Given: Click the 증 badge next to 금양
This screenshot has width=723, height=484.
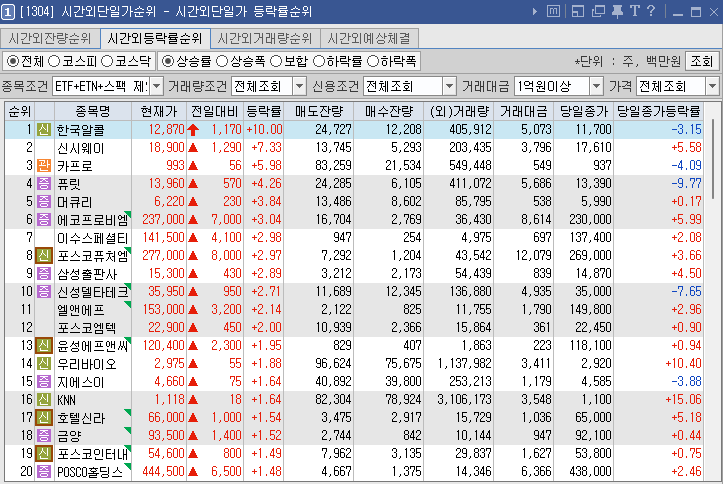Looking at the screenshot, I should [44, 435].
